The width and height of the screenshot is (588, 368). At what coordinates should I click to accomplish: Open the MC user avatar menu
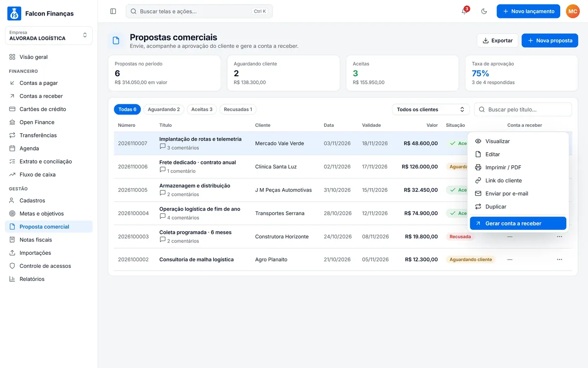click(573, 11)
